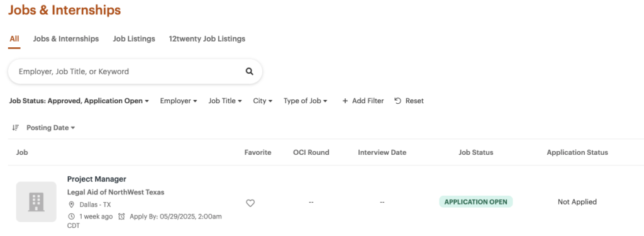
Task: Switch to the Job Listings tab
Action: point(134,39)
